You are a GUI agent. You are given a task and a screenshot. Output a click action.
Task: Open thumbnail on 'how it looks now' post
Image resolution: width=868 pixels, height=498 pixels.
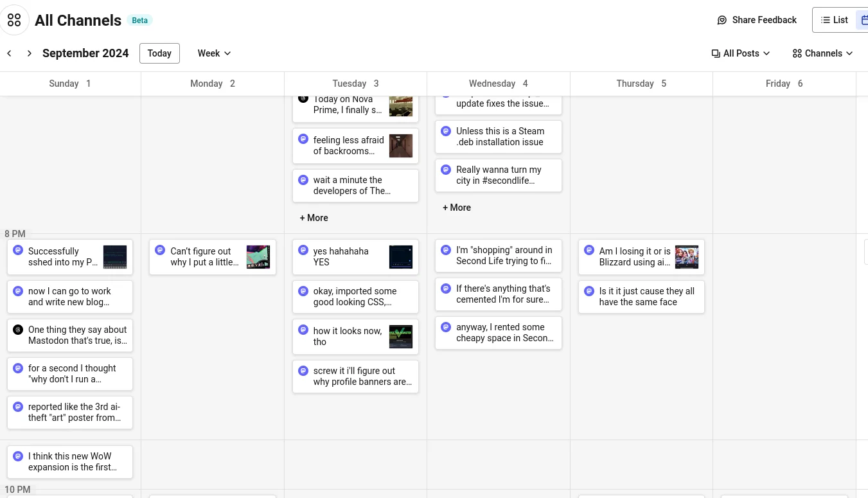pos(401,337)
